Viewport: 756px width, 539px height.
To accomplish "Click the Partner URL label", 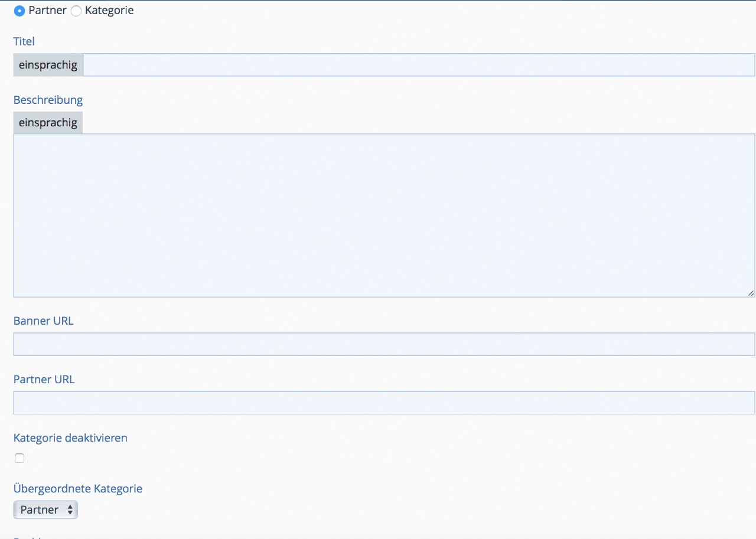I will [44, 380].
